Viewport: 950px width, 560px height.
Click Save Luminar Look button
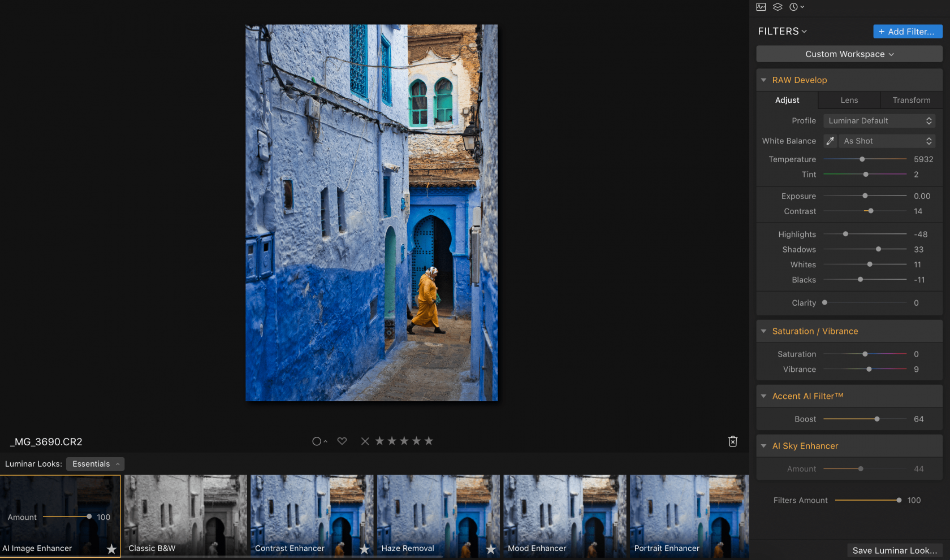point(895,550)
